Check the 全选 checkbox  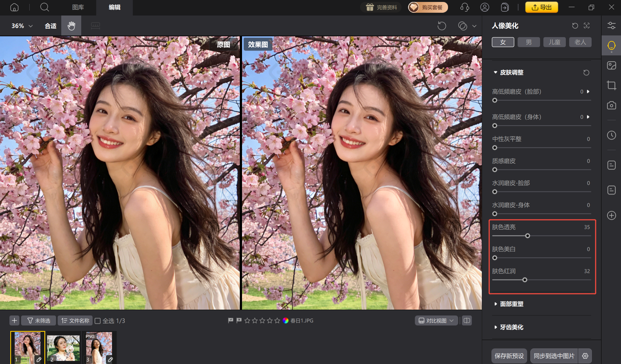[98, 321]
